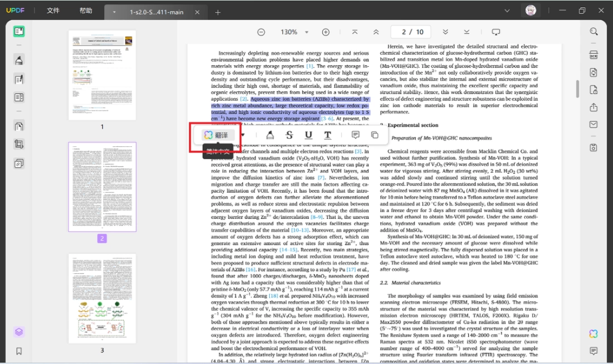613x364 pixels.
Task: Follow the citation link [2]
Action: (244, 99)
